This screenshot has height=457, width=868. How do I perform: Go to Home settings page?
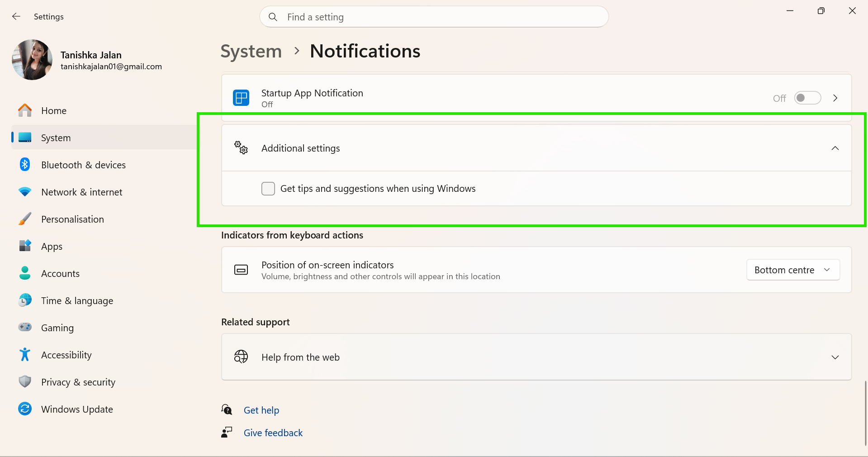(x=104, y=110)
